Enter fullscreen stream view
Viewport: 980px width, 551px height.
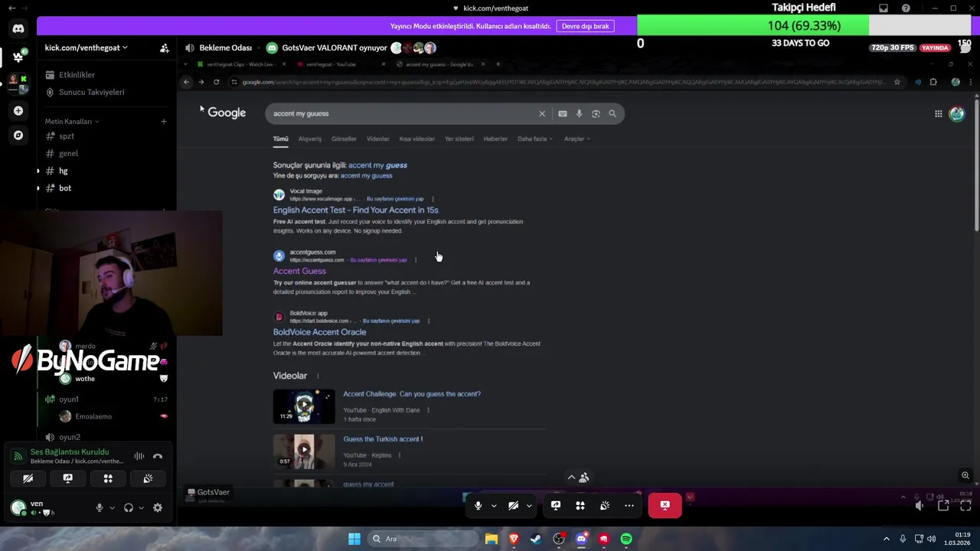(x=965, y=505)
